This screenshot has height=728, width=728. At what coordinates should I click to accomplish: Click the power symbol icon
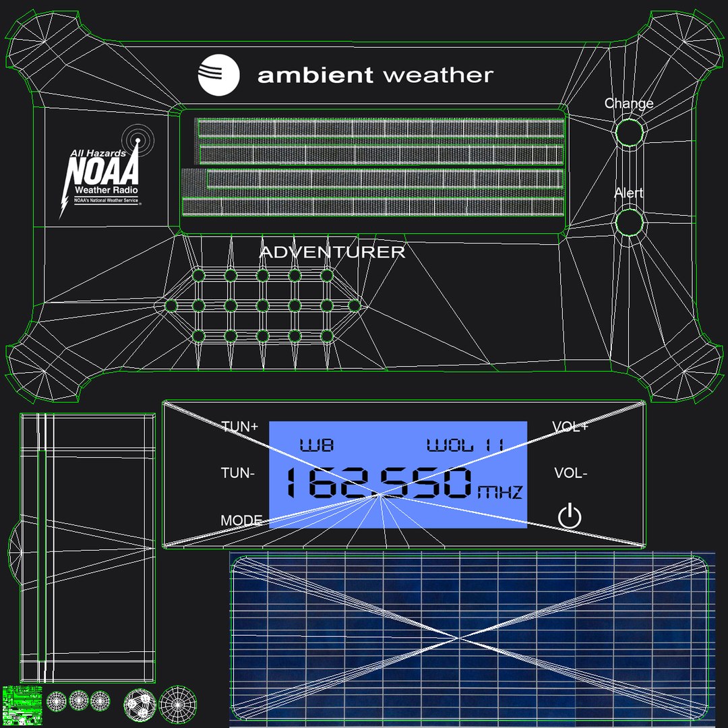pos(569,516)
